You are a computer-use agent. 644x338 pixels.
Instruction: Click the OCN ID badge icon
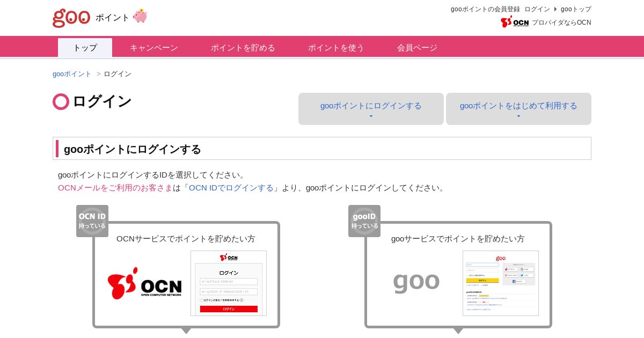click(x=92, y=221)
